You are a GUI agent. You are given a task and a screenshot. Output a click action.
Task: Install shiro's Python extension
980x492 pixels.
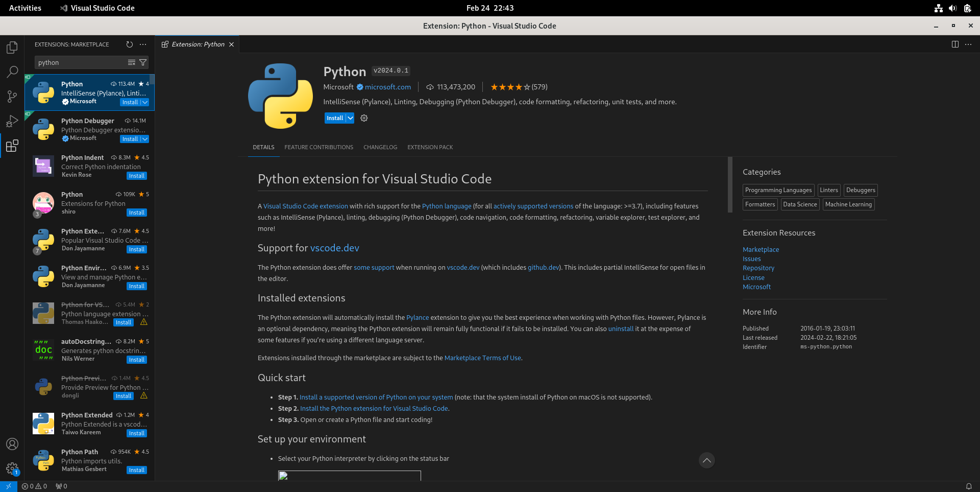click(x=137, y=213)
